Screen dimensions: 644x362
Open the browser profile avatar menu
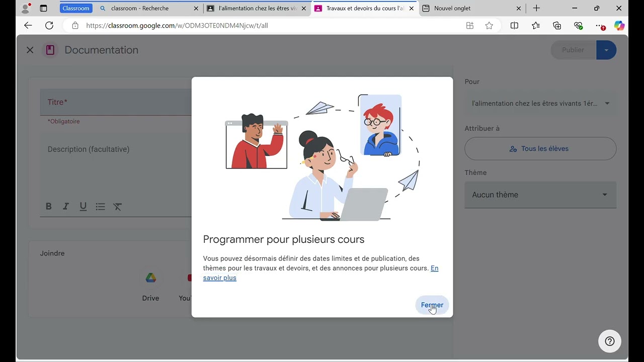[26, 8]
